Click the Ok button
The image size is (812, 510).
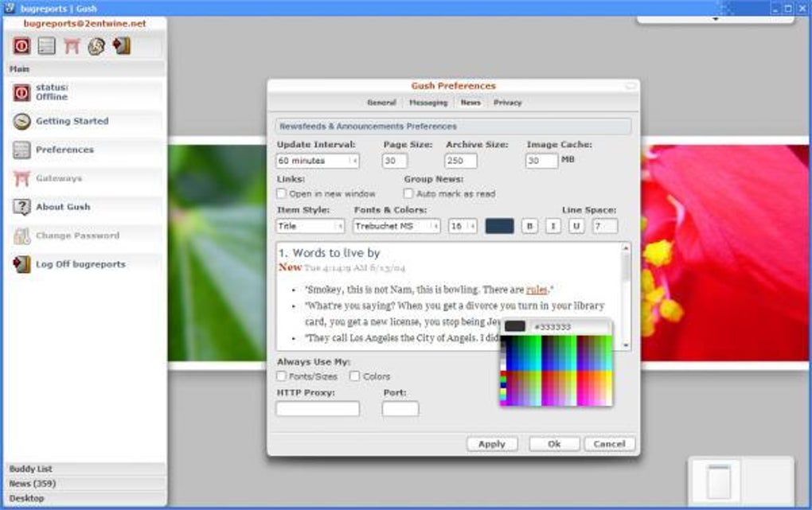tap(554, 444)
